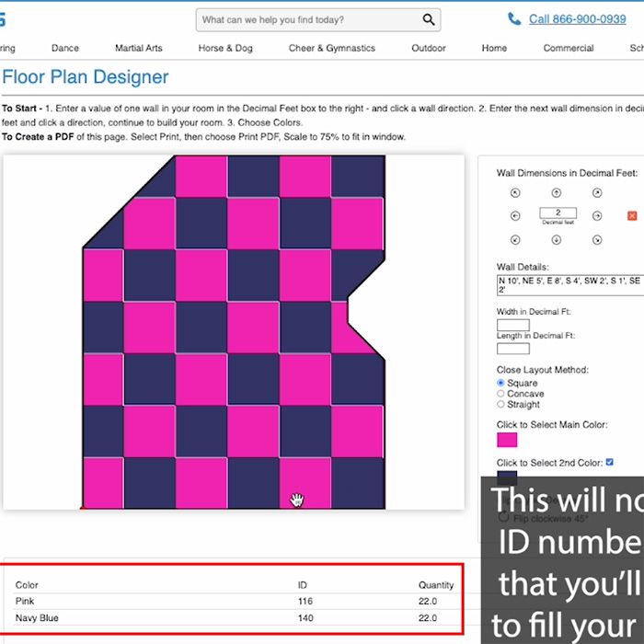Click the north (up) wall direction arrow
This screenshot has height=644, width=644.
coord(556,192)
